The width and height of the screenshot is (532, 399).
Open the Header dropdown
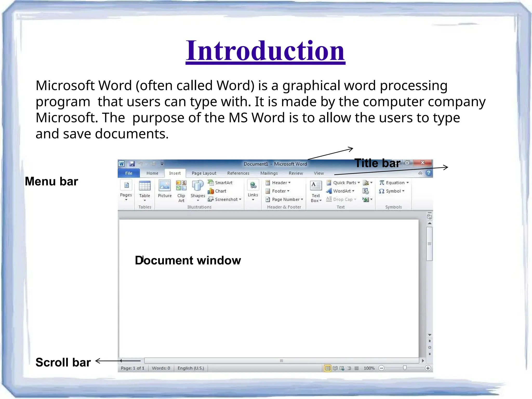click(278, 183)
